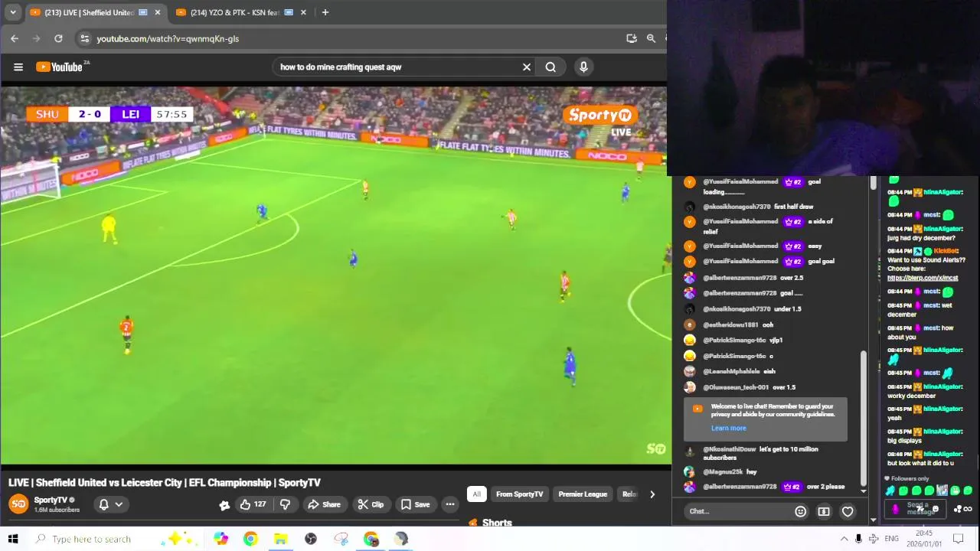The width and height of the screenshot is (980, 551).
Task: Click the install app icon in address bar
Action: point(632,38)
